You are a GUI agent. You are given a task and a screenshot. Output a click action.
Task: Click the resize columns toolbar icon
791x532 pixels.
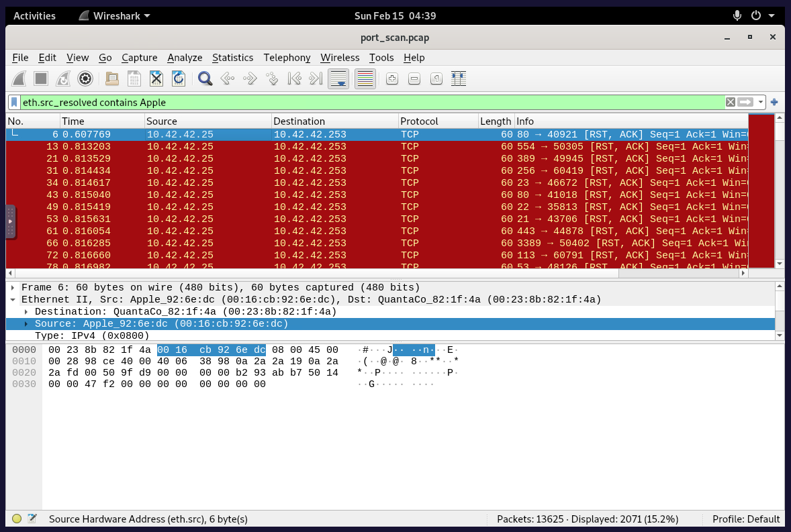tap(459, 79)
